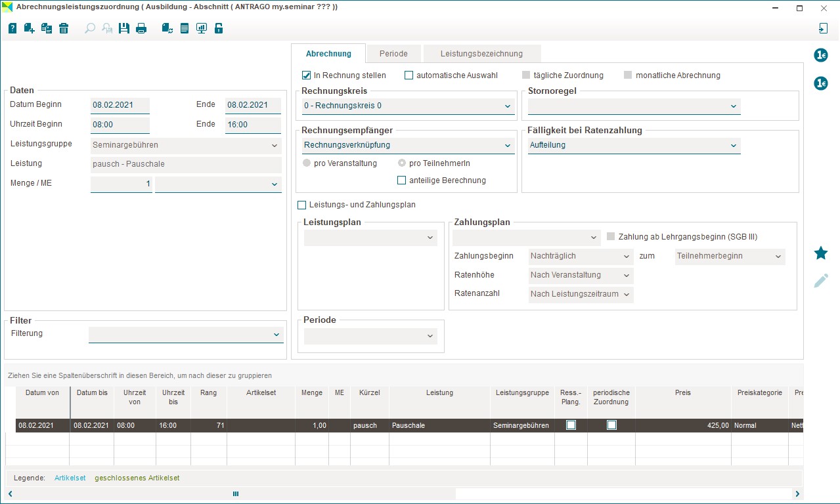840x504 pixels.
Task: Click the new document plus icon
Action: (x=29, y=28)
